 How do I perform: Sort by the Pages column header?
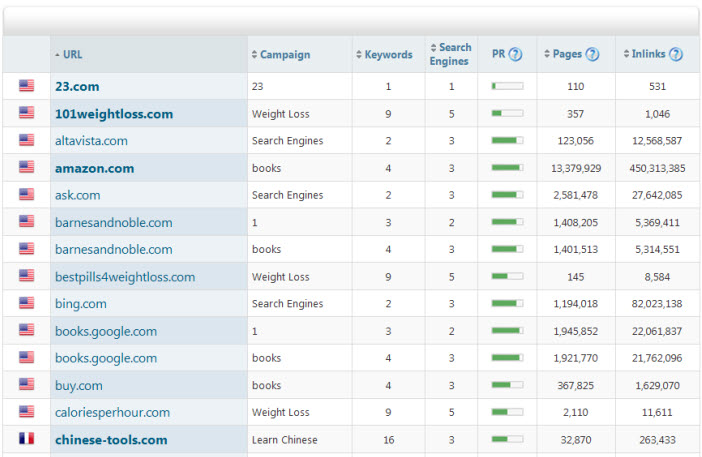click(x=566, y=55)
